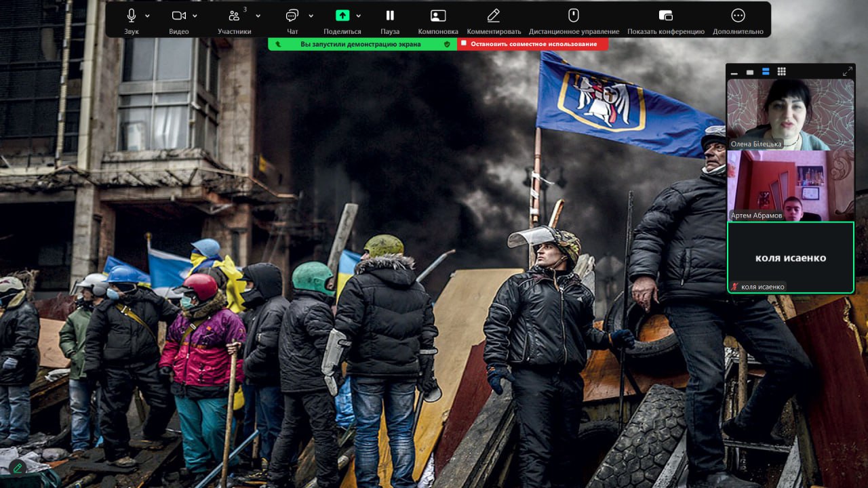Screen dimensions: 868x488
Task: Open the Чат chat panel
Action: pos(292,16)
